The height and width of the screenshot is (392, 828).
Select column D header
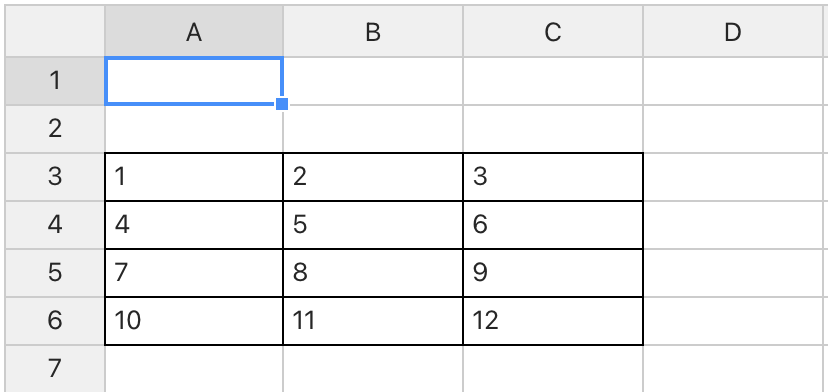coord(733,31)
